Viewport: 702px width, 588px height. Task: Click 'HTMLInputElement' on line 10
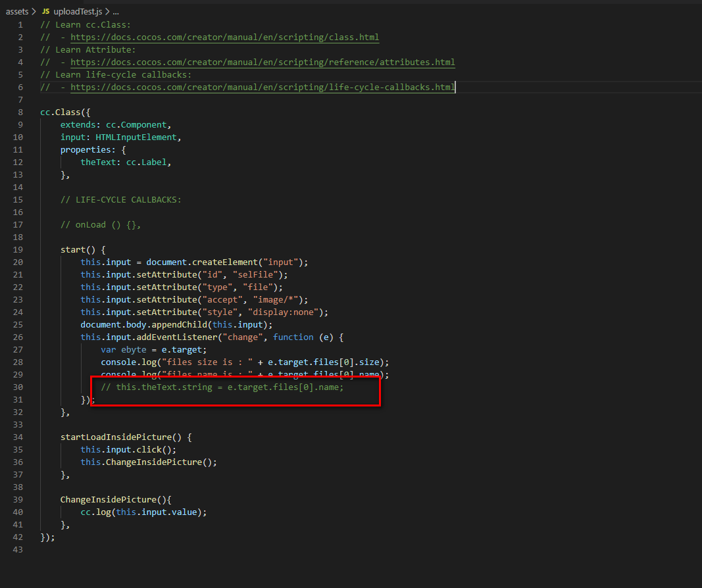pos(136,137)
